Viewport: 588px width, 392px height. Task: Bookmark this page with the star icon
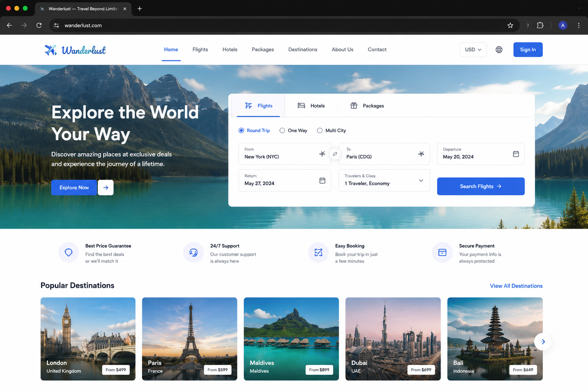[x=510, y=25]
